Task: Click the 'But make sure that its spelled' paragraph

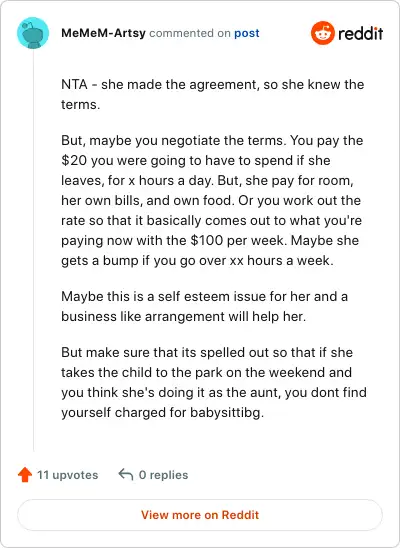Action: tap(214, 382)
